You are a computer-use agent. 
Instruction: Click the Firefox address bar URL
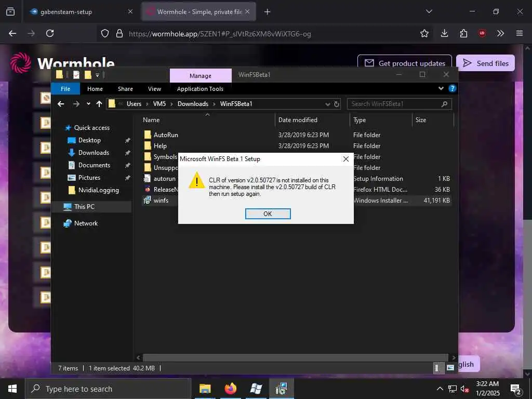click(220, 34)
